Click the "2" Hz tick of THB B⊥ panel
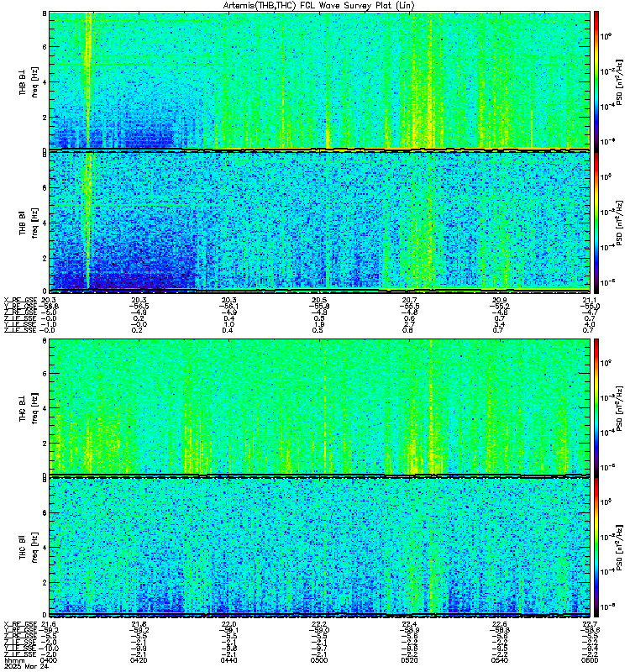This screenshot has width=630, height=672. tap(45, 117)
